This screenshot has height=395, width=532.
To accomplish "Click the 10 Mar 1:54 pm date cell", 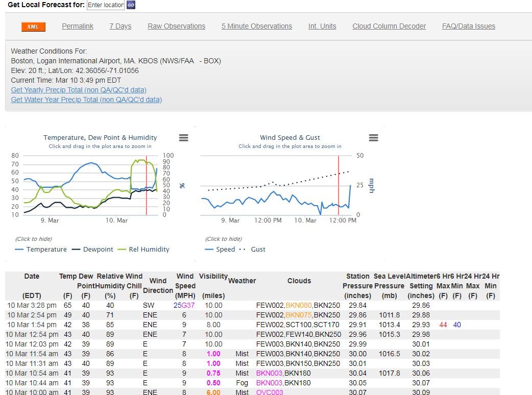I will (x=32, y=325).
